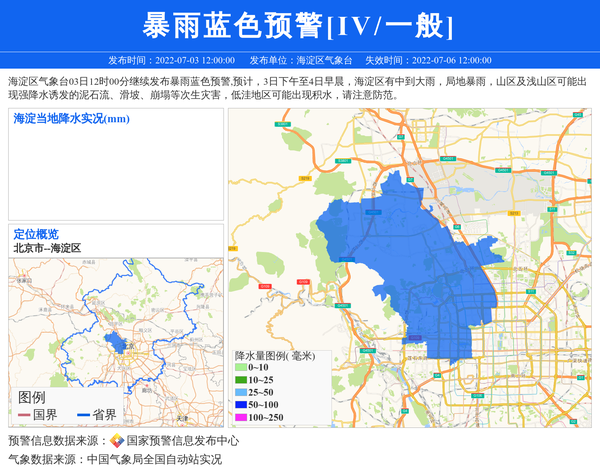This screenshot has height=471, width=600.
Task: Click the 天津 city label on overview map
Action: pos(182,419)
